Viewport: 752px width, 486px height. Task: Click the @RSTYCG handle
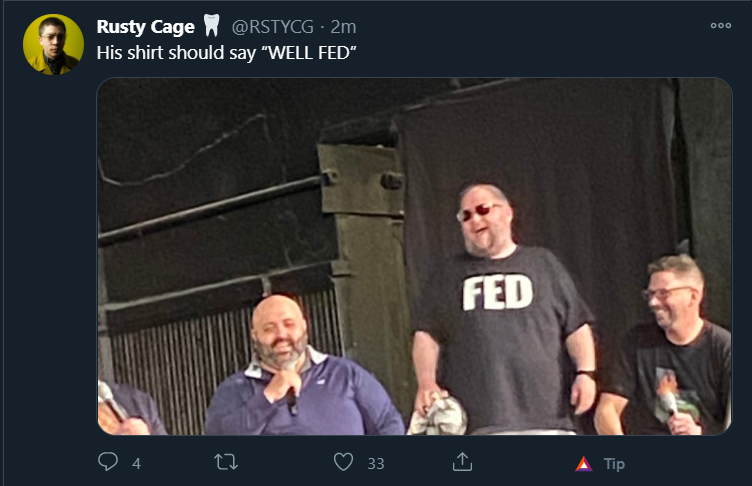(x=272, y=27)
